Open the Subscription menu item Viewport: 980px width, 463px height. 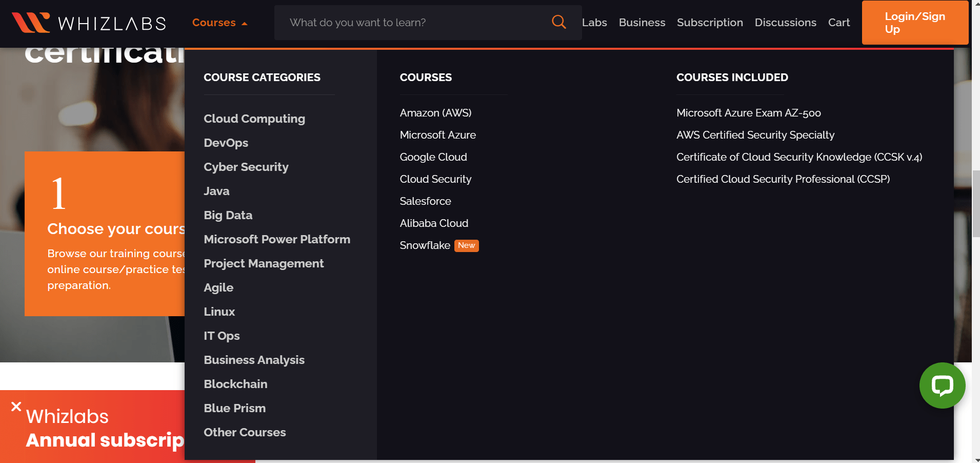point(710,22)
